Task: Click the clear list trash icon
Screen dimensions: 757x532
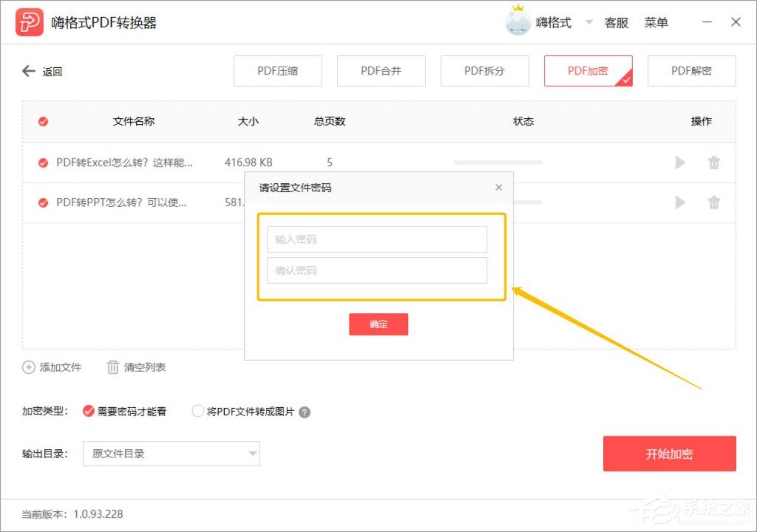Action: pos(112,366)
